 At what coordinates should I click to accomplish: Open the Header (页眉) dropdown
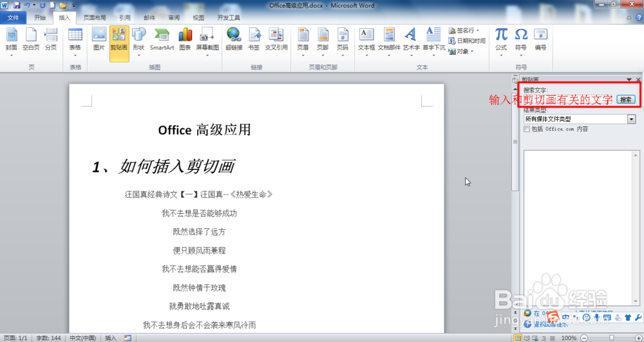coord(303,41)
